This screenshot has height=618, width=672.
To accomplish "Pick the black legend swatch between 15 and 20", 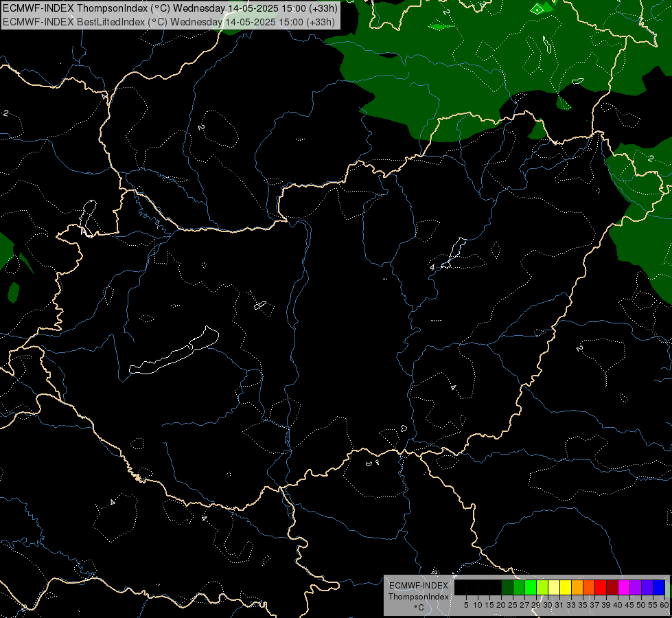I will pos(496,587).
